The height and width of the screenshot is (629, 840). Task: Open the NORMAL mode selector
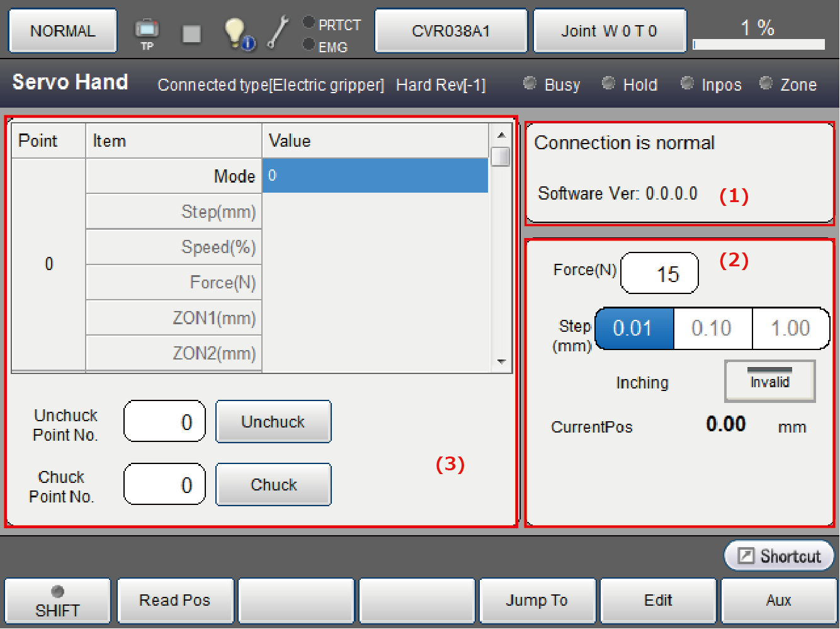click(62, 31)
